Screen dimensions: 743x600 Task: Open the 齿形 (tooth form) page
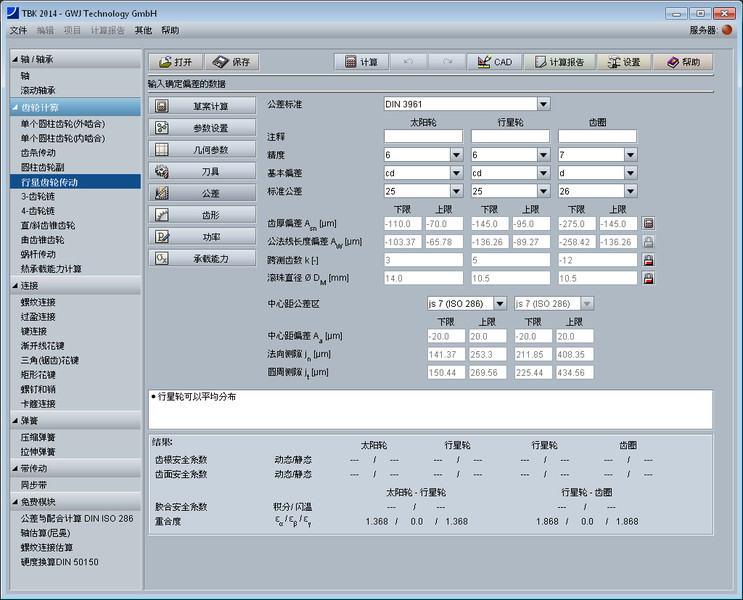pos(203,214)
